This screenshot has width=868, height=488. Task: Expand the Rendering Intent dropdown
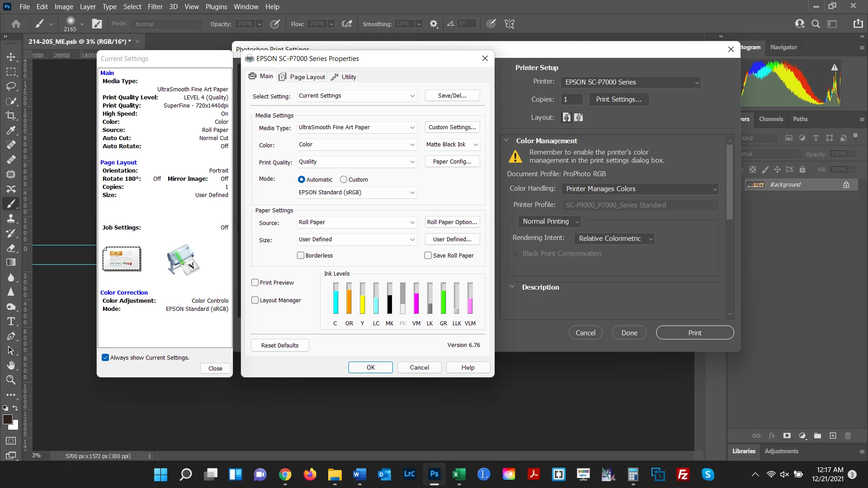(x=615, y=239)
